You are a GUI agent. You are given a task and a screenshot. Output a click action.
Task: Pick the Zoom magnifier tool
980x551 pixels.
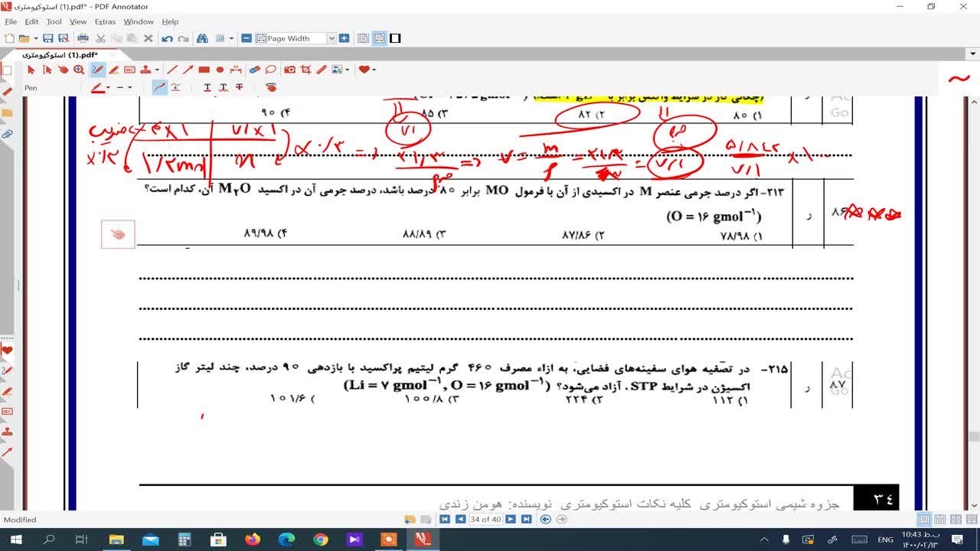[x=80, y=70]
